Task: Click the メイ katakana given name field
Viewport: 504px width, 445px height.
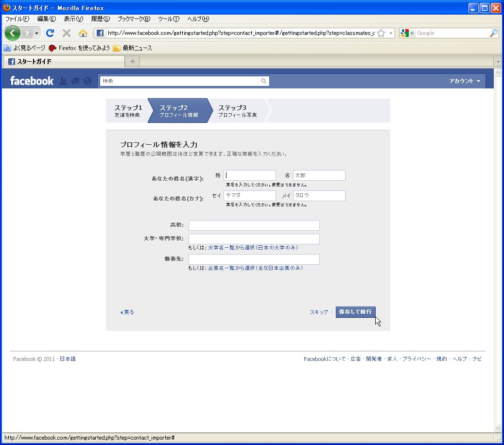Action: point(319,196)
